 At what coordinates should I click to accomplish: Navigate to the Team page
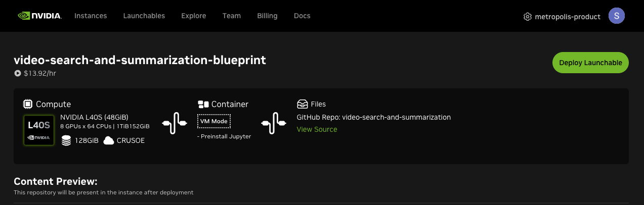[231, 16]
